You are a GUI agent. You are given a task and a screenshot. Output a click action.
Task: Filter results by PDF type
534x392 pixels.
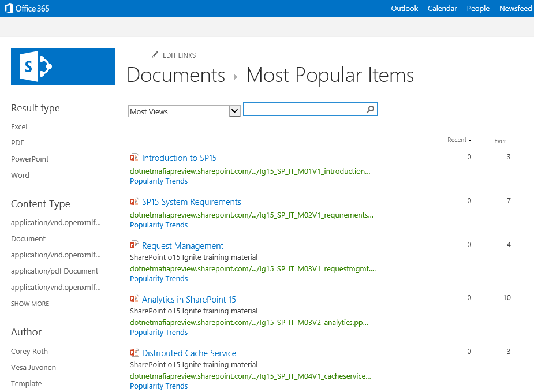(x=17, y=143)
